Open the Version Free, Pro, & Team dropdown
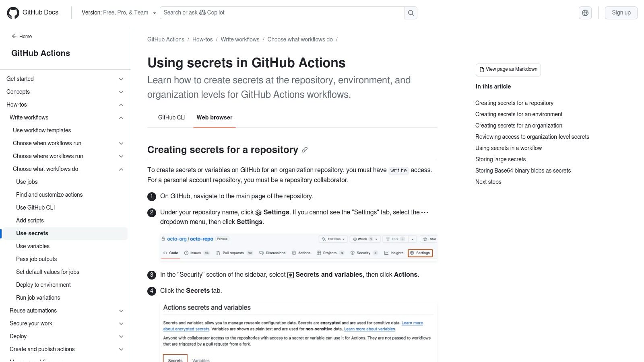644x362 pixels. (x=119, y=13)
